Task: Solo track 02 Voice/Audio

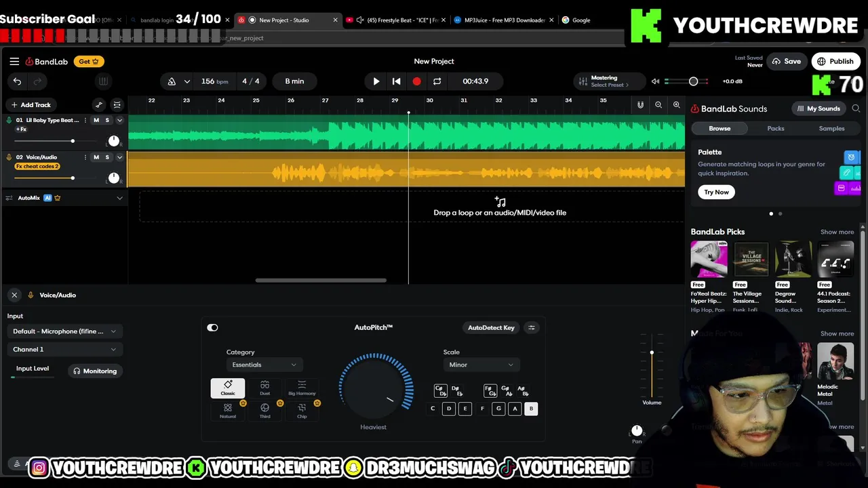Action: point(107,157)
